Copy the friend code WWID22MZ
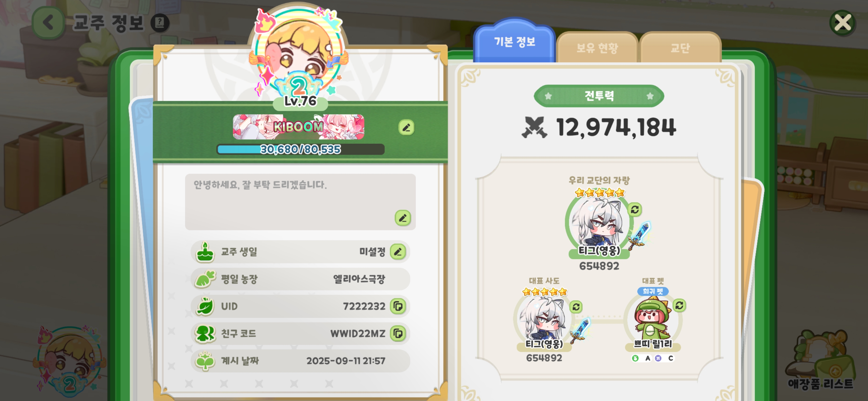 pos(398,333)
